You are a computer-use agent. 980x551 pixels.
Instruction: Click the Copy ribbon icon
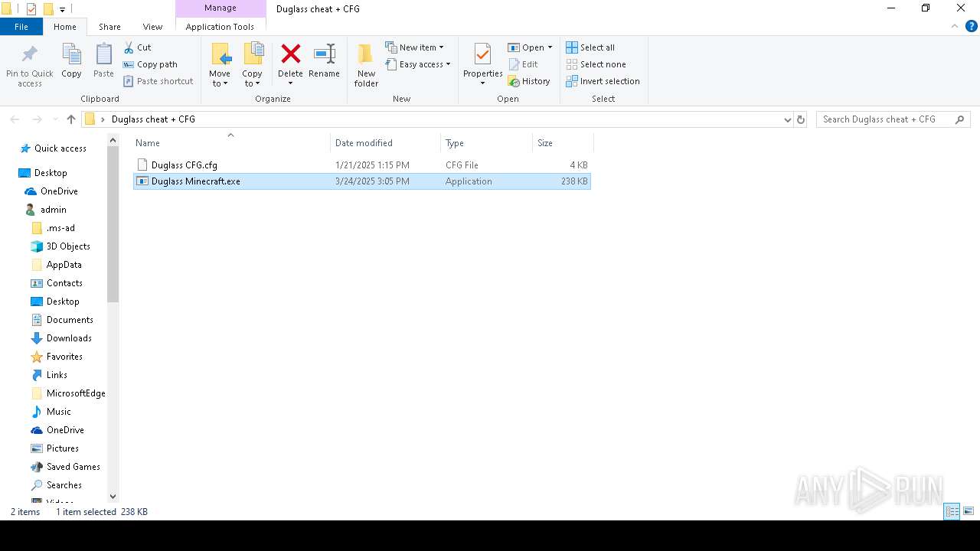pyautogui.click(x=71, y=54)
